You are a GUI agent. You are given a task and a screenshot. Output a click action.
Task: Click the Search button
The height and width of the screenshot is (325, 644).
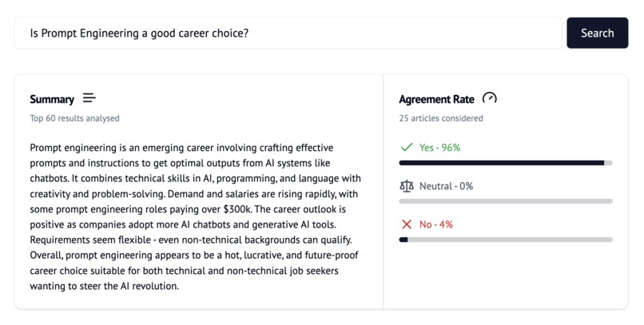click(597, 33)
